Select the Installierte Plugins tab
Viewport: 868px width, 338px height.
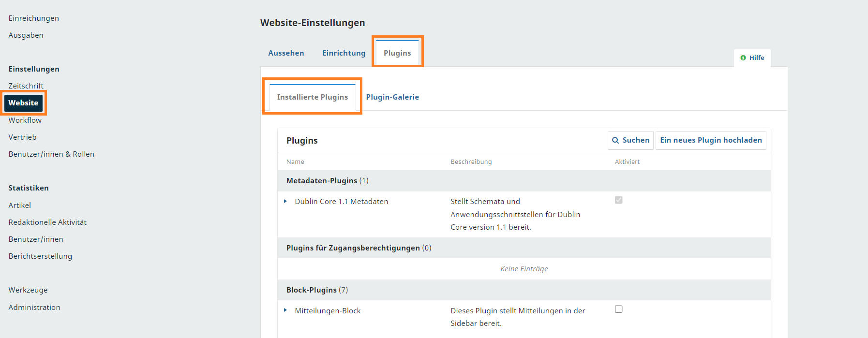pos(312,97)
